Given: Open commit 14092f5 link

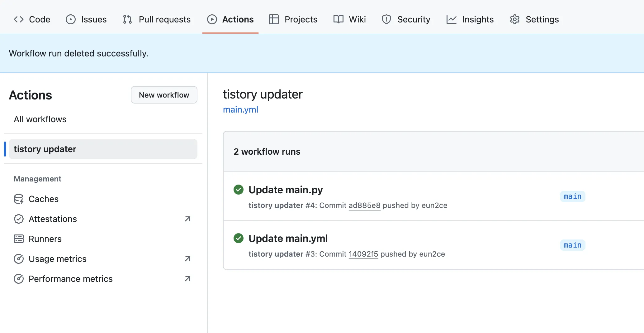Looking at the screenshot, I should click(x=363, y=254).
